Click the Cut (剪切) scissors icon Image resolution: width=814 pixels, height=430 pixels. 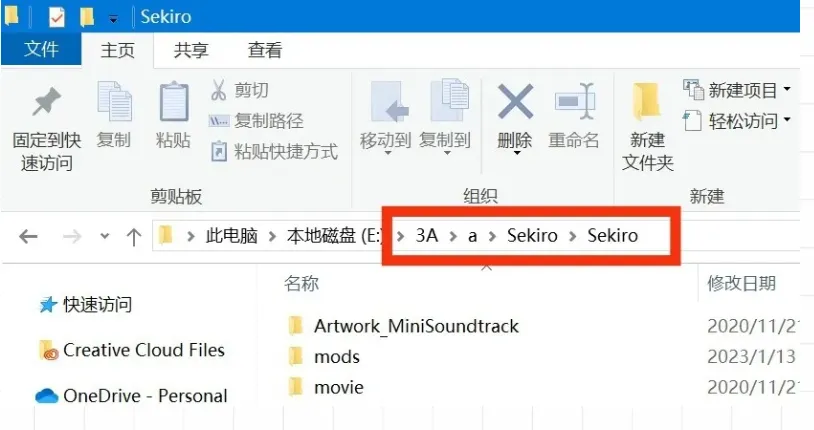click(x=219, y=90)
